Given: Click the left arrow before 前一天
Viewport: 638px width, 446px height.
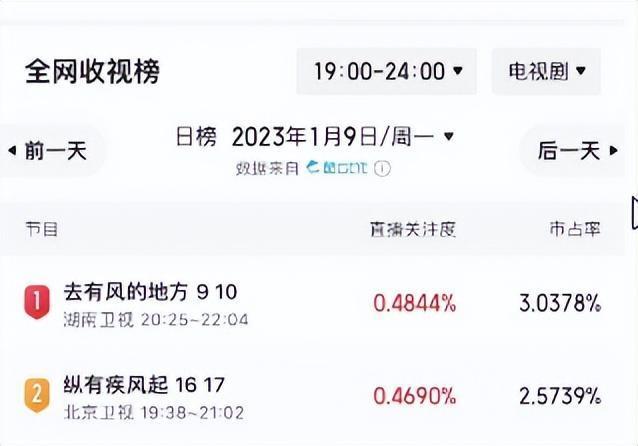Looking at the screenshot, I should pyautogui.click(x=11, y=151).
